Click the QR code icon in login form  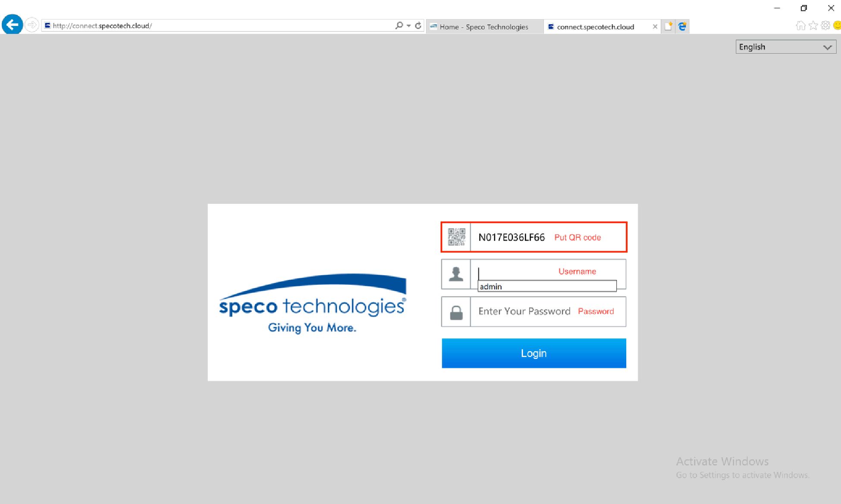(456, 237)
